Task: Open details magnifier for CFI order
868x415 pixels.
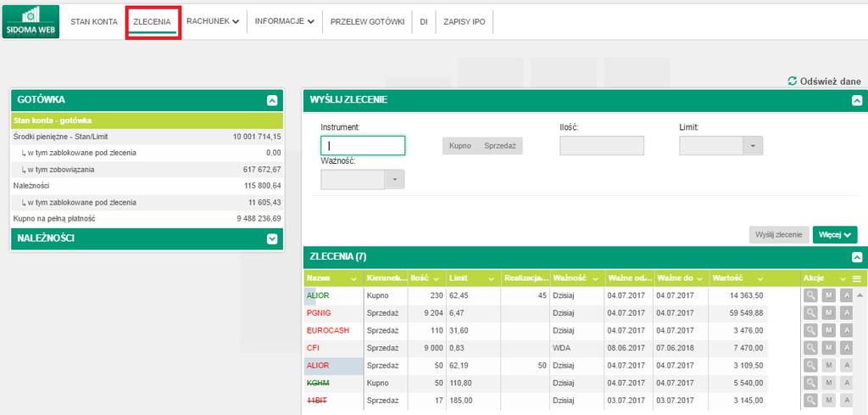Action: pyautogui.click(x=810, y=348)
